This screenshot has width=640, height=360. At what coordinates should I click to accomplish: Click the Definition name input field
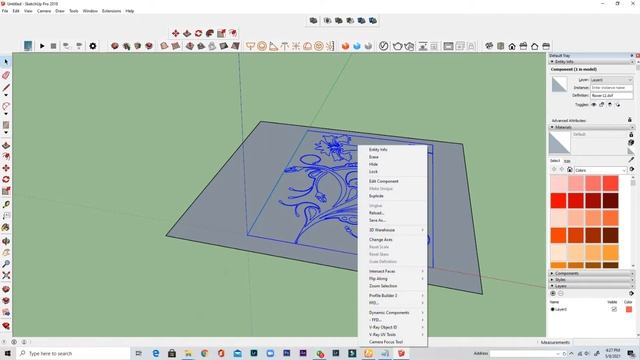click(611, 96)
